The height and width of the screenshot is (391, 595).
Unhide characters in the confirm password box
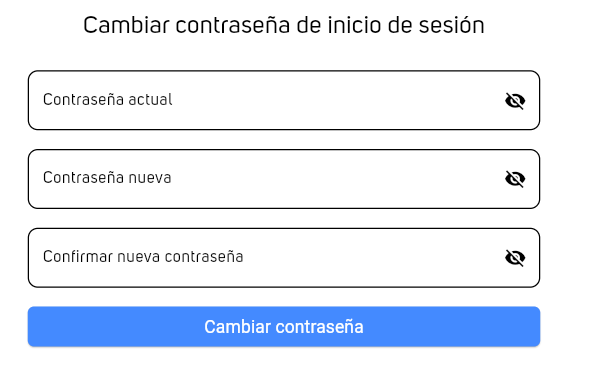point(515,258)
